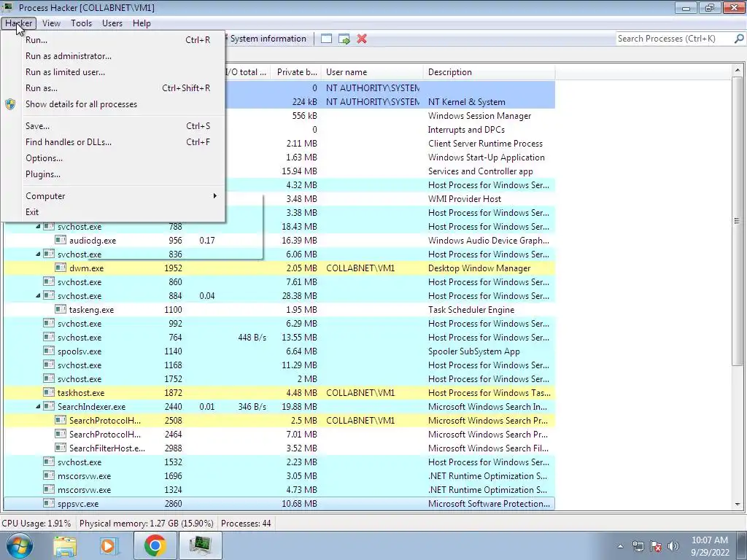Collapse svchost.exe PID 788 tree node
This screenshot has height=560, width=747.
[x=38, y=227]
